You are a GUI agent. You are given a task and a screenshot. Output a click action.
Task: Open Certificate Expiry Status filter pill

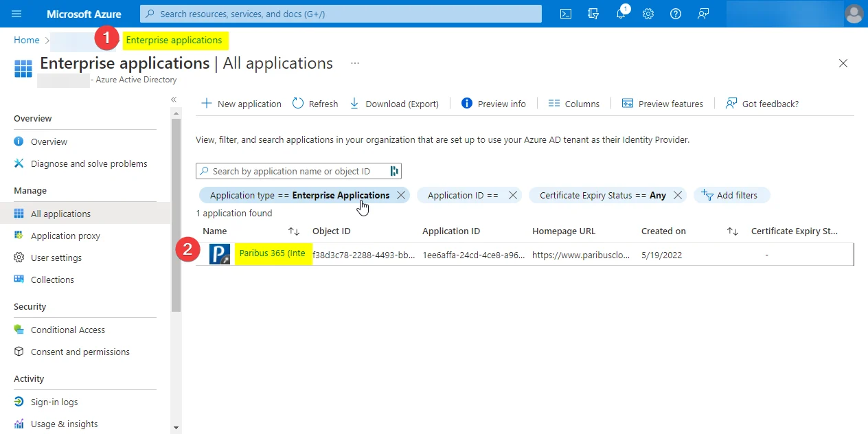603,195
